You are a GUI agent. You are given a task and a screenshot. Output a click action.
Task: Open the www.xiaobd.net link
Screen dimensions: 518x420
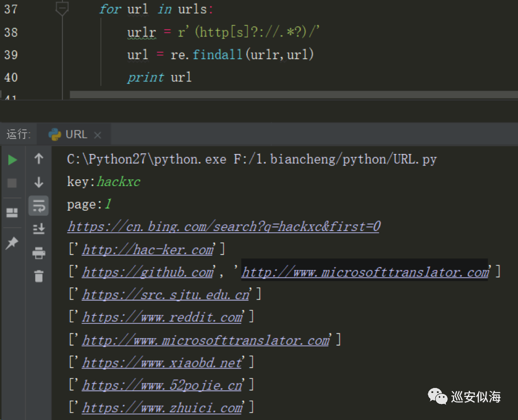pyautogui.click(x=162, y=363)
